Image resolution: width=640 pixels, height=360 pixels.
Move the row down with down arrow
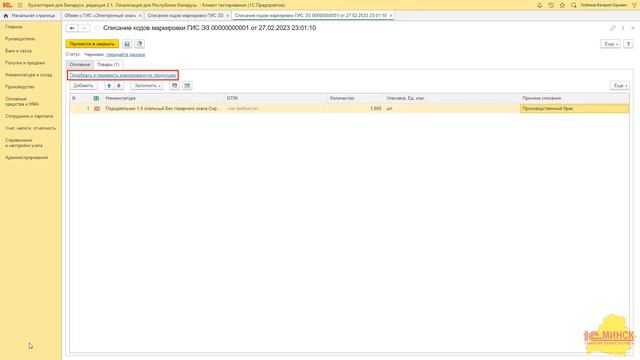click(x=119, y=86)
